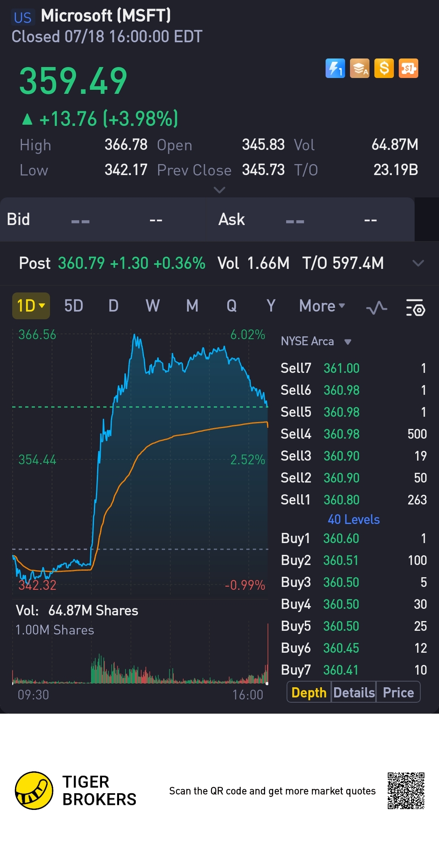Tap the blue lightning bolt icon
This screenshot has height=868, width=439.
point(335,68)
